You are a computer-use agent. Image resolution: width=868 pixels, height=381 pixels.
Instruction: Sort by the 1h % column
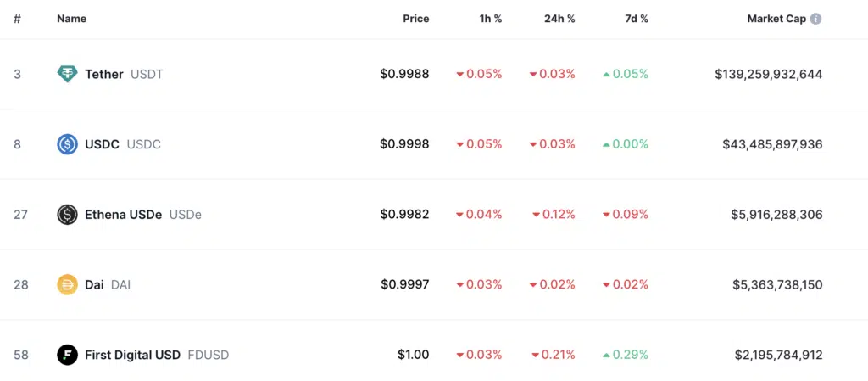pos(491,19)
